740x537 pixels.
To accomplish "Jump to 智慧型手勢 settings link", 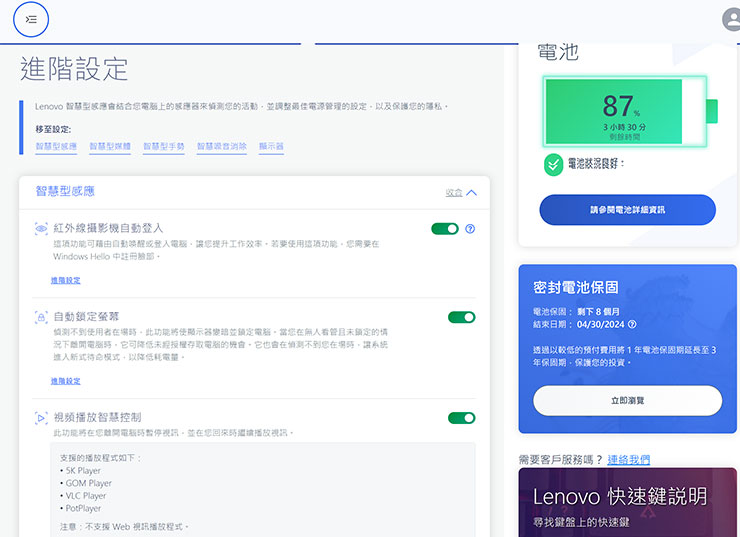I will [x=164, y=146].
